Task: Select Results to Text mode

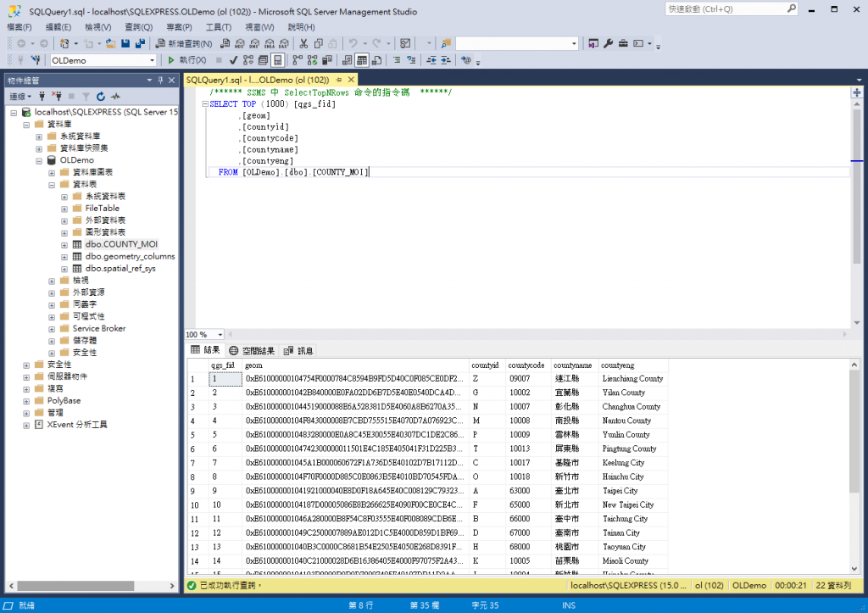Action: (347, 60)
